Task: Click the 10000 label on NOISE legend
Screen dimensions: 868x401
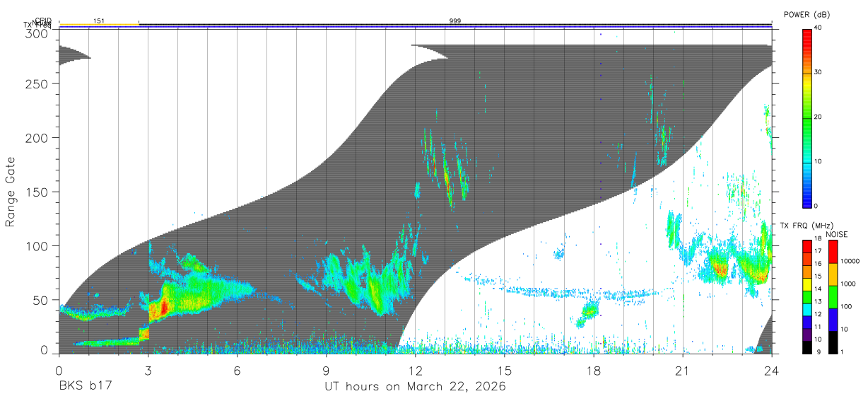Action: point(849,261)
